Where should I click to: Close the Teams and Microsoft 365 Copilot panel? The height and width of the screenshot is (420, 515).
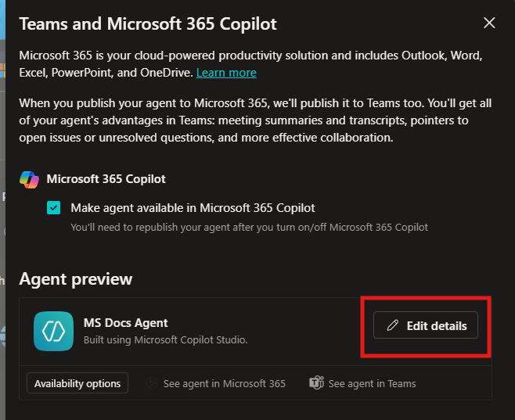click(x=489, y=23)
